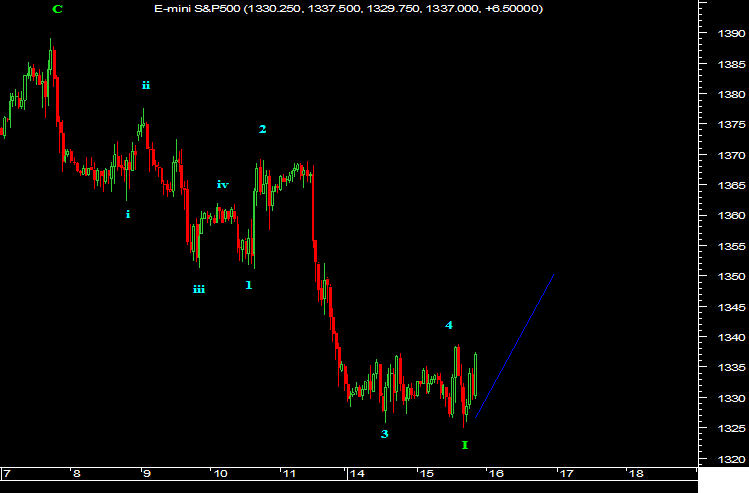Click the 1365 price axis label
The image size is (749, 493).
tap(731, 185)
